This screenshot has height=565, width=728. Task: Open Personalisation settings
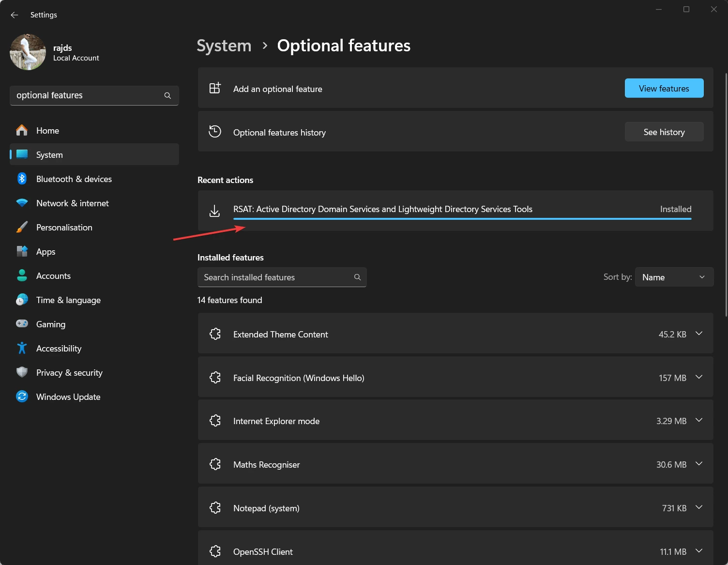click(94, 227)
